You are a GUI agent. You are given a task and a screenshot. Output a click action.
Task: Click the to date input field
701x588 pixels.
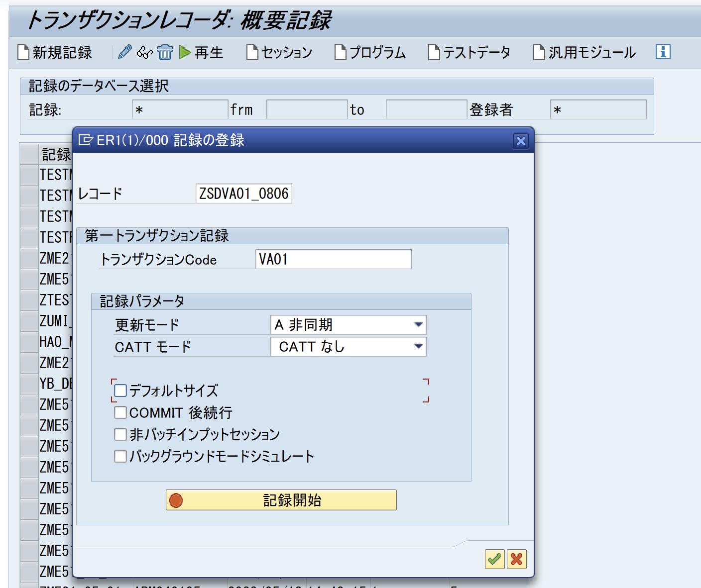426,109
